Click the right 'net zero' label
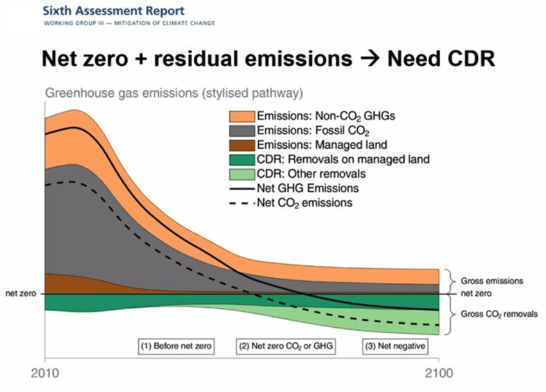This screenshot has width=546, height=392. click(476, 294)
